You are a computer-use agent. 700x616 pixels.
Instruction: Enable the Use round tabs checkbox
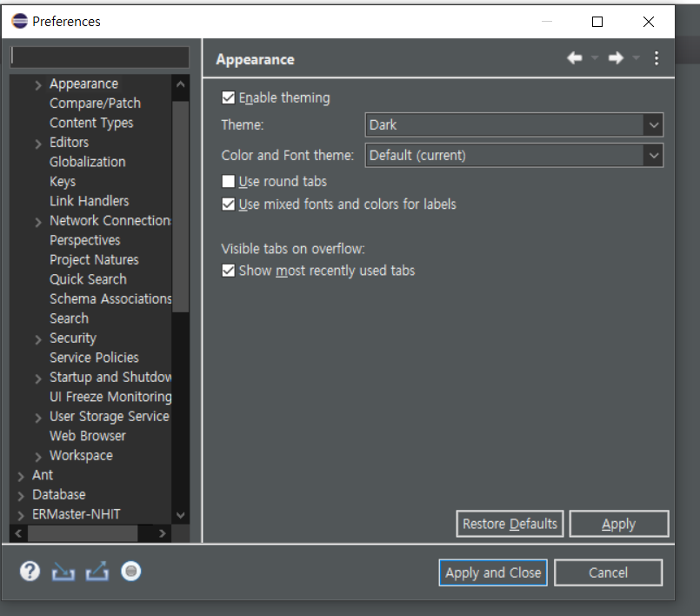[x=228, y=181]
